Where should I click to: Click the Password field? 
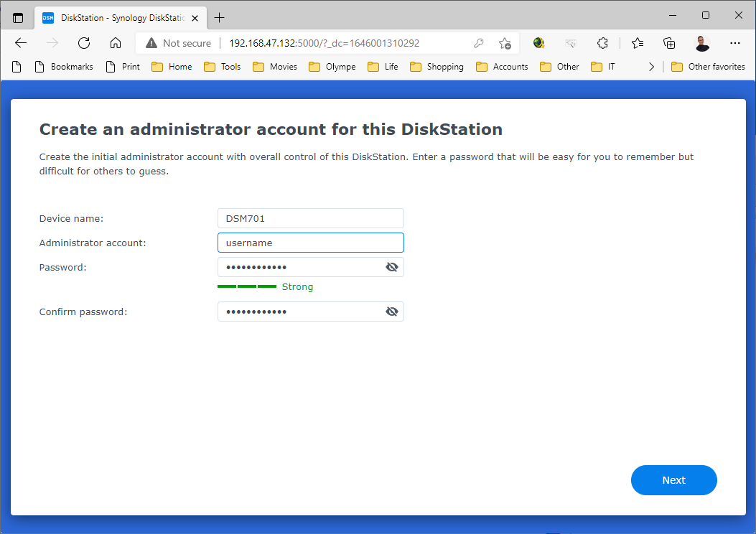[x=310, y=267]
